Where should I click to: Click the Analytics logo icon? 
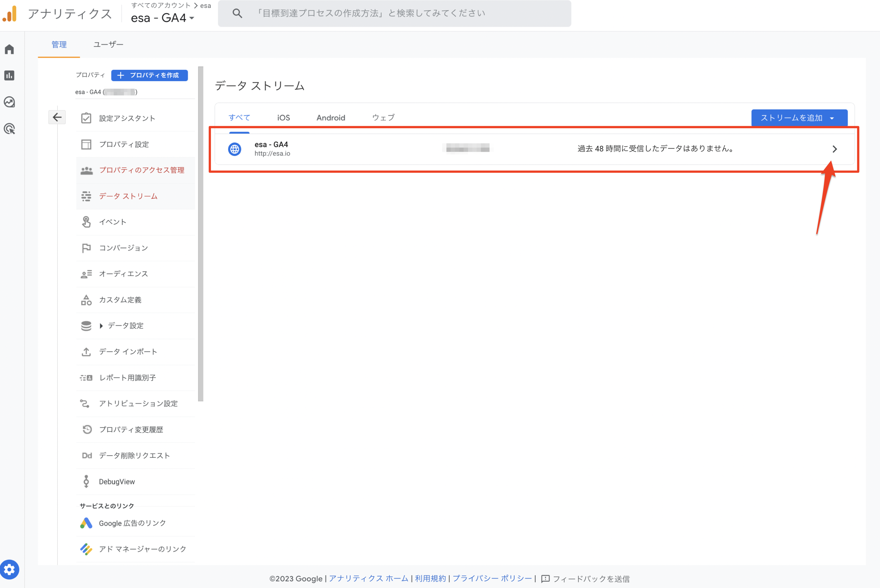[10, 14]
